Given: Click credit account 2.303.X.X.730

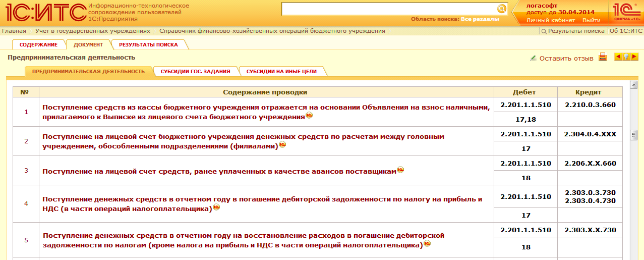Looking at the screenshot, I should (x=591, y=230).
